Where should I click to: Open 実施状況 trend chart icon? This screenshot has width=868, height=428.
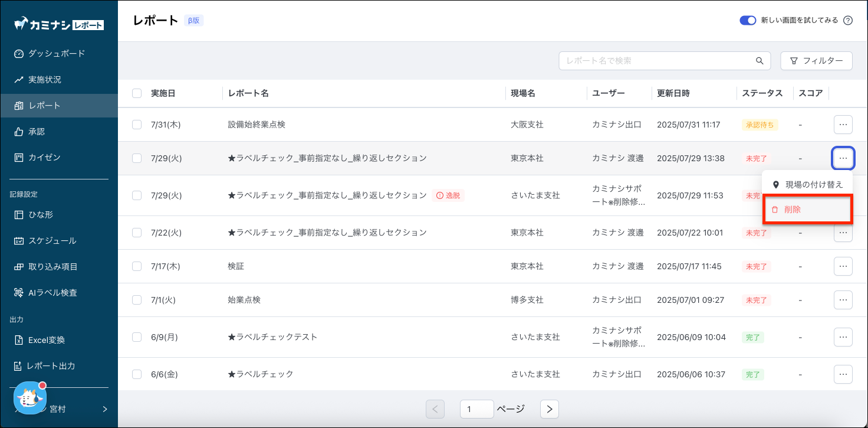[x=19, y=80]
